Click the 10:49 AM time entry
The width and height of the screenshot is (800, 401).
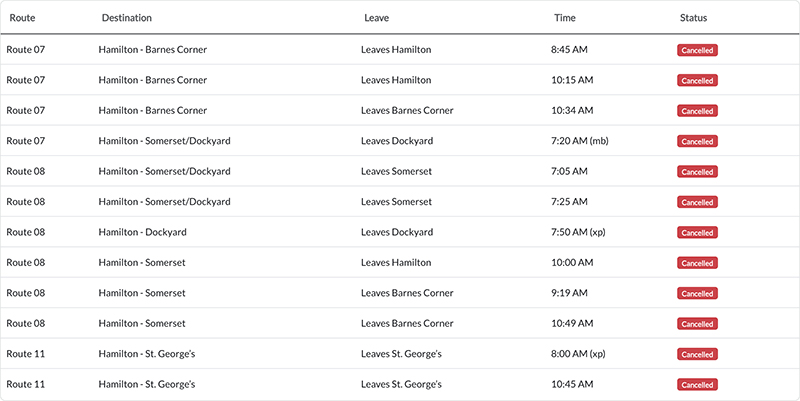click(574, 324)
